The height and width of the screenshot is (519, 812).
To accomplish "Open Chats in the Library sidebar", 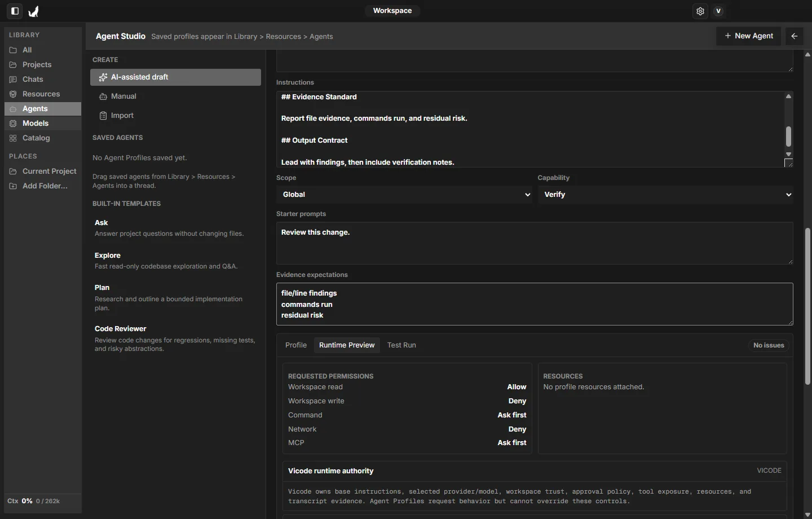I will (x=43, y=80).
